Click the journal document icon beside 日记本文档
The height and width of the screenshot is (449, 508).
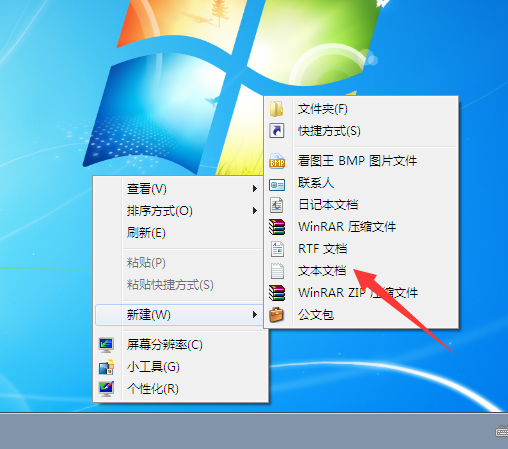click(277, 205)
